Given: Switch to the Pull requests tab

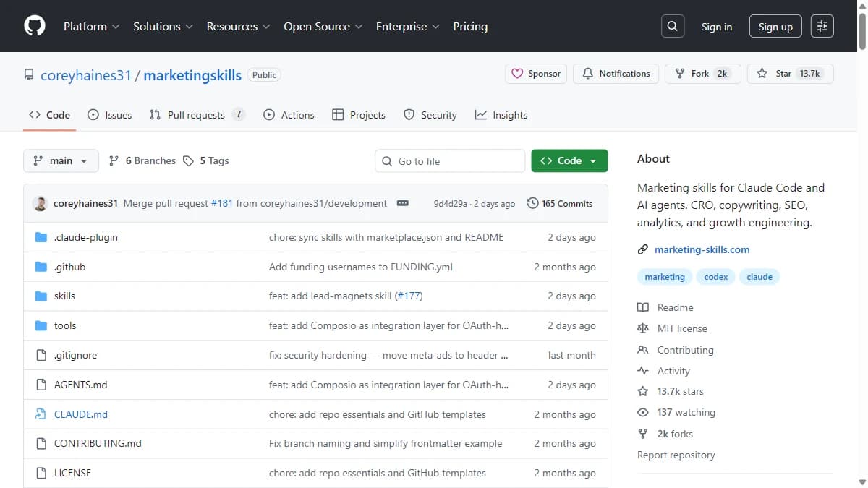Looking at the screenshot, I should (197, 115).
